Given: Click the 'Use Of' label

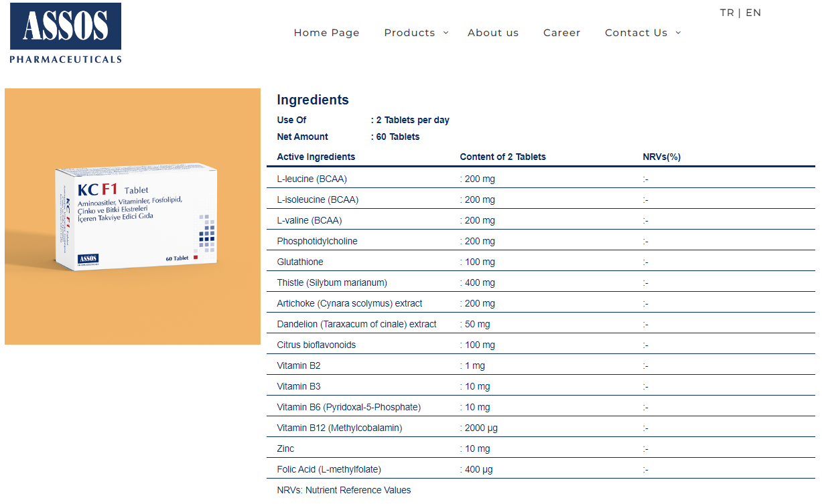Looking at the screenshot, I should click(291, 120).
